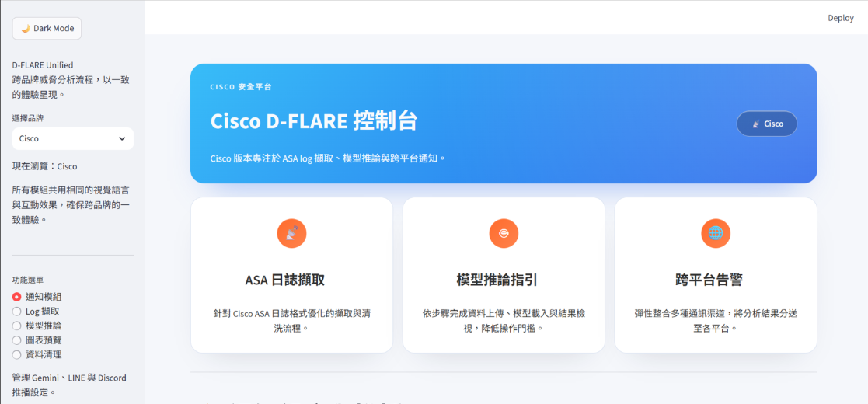
Task: Click the satellite icon in ASA 日誌擷取 card
Action: 291,233
